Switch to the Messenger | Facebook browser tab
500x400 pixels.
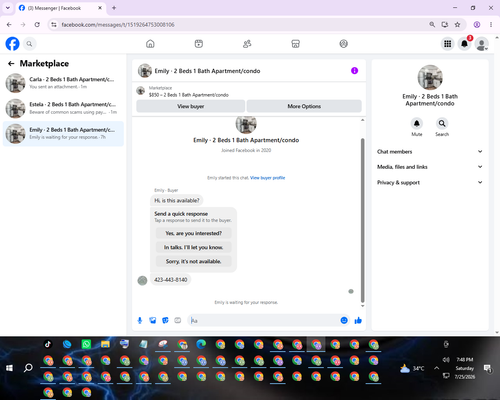(x=61, y=8)
